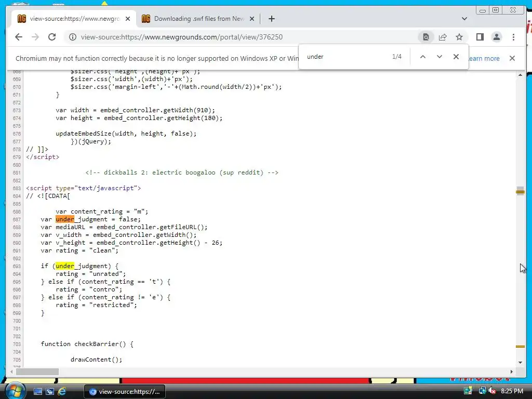Viewport: 532px width, 399px height.
Task: Click the horizontal scrollbar thumb
Action: point(37,371)
